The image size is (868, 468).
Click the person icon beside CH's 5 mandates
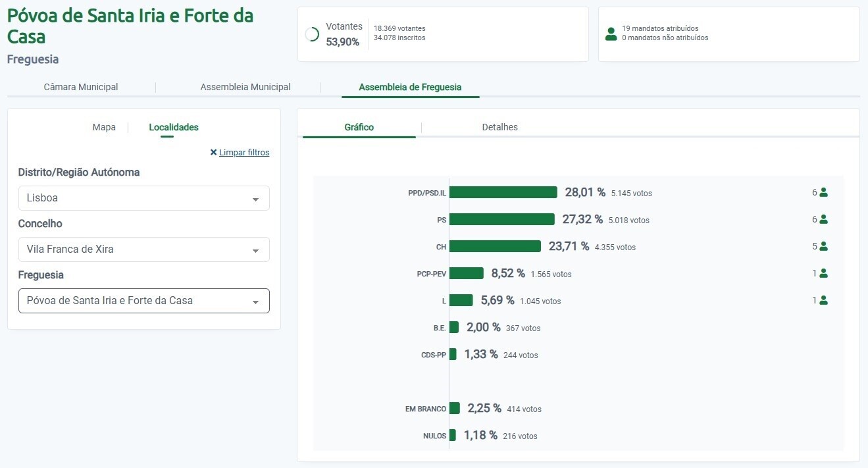pos(823,246)
